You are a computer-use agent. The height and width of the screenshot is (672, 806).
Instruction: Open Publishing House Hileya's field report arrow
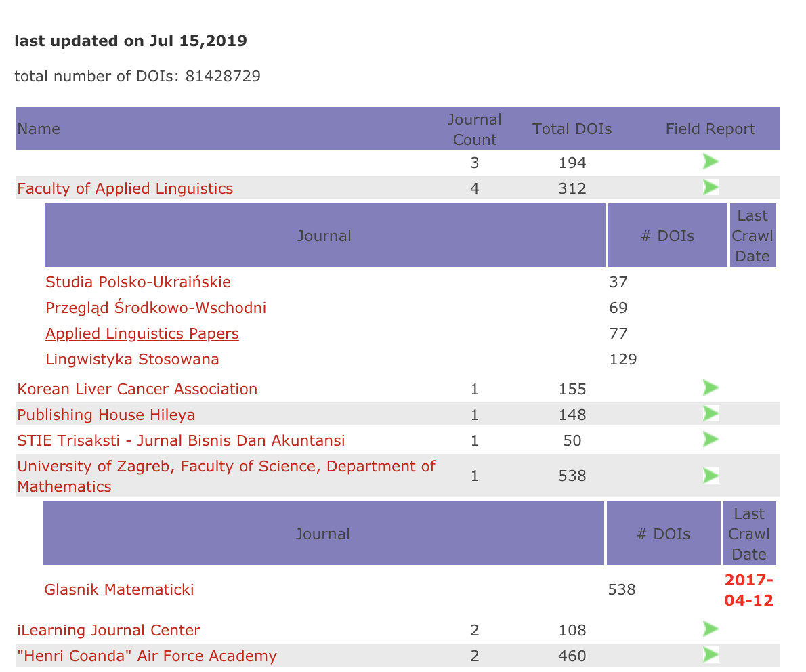(710, 413)
